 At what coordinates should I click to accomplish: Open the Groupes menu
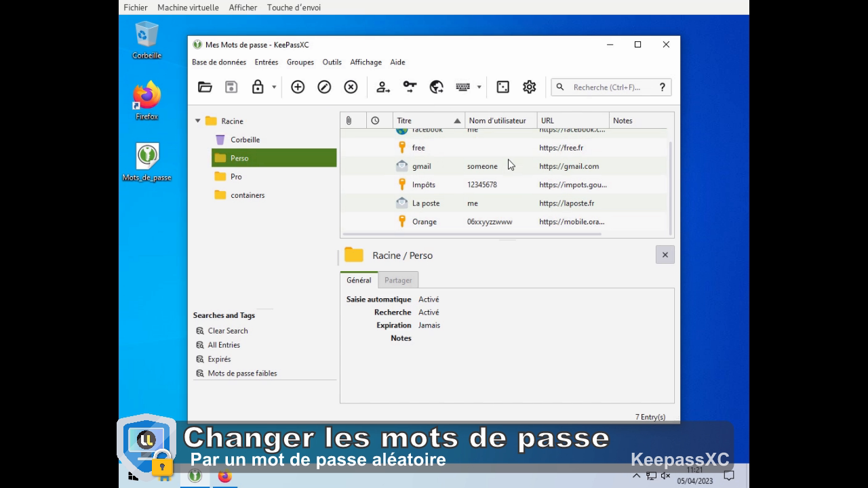[300, 62]
